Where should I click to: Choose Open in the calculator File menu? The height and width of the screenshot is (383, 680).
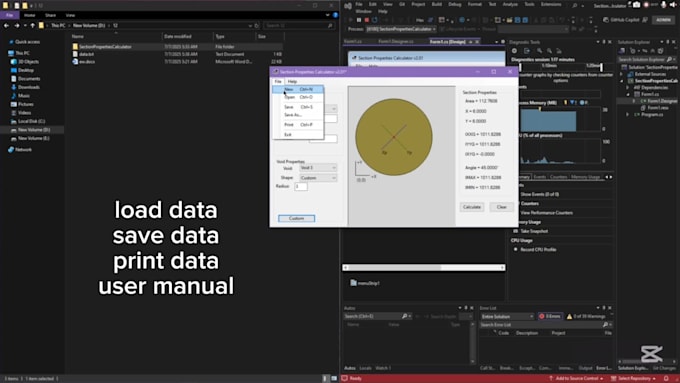coord(298,97)
